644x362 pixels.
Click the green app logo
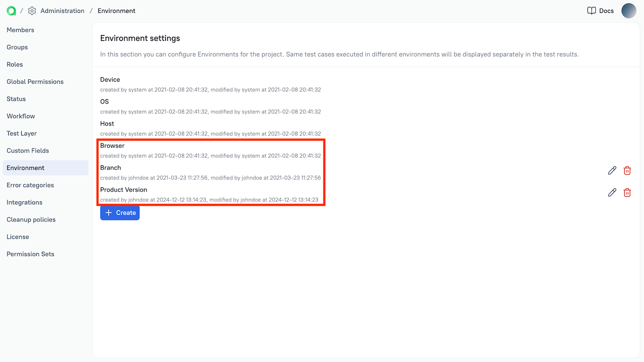click(11, 11)
